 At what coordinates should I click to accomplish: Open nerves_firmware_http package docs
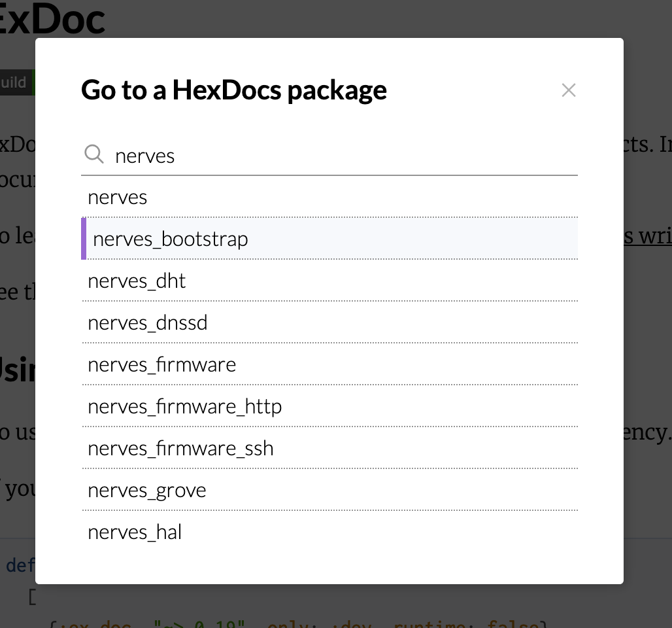pos(184,406)
